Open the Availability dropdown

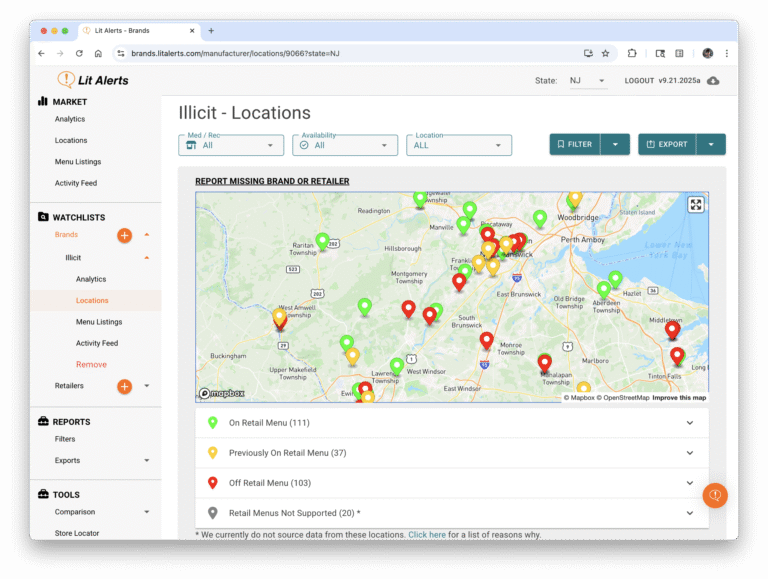(x=345, y=145)
